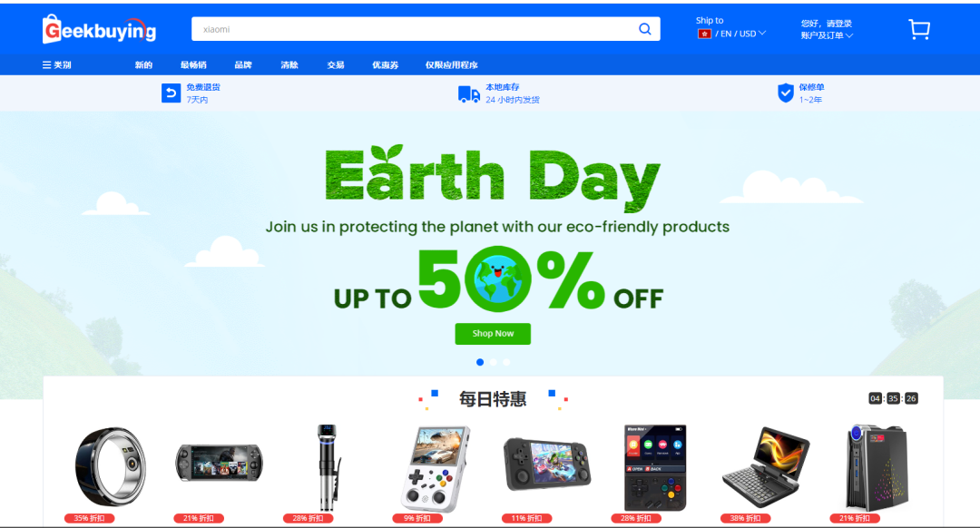Open the 品牌 menu item
This screenshot has width=980, height=528.
coord(243,65)
